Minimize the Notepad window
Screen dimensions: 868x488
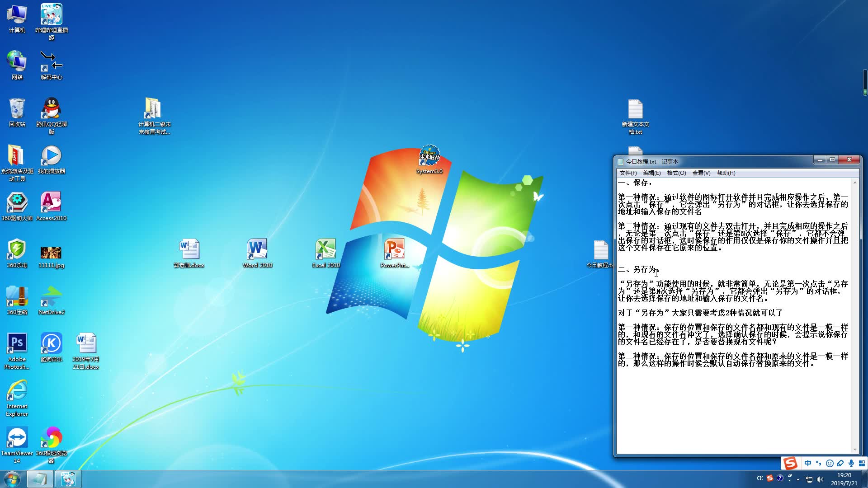click(x=820, y=160)
